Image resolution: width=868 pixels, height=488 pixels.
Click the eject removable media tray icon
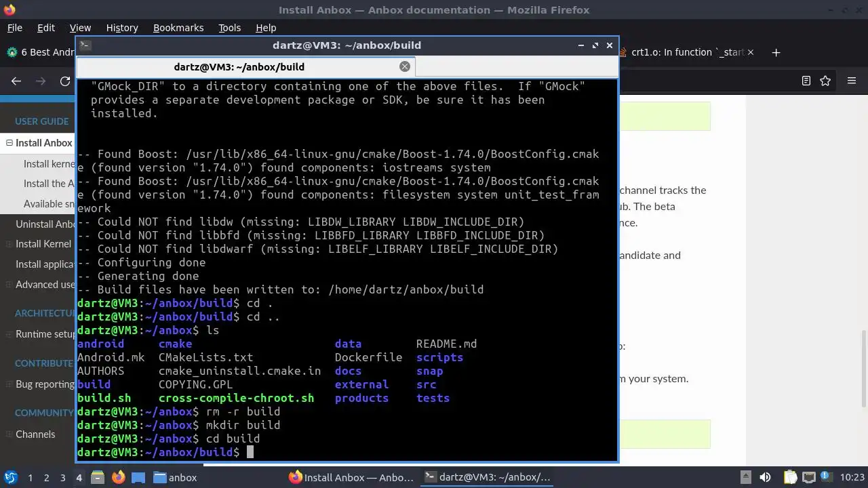pyautogui.click(x=745, y=477)
